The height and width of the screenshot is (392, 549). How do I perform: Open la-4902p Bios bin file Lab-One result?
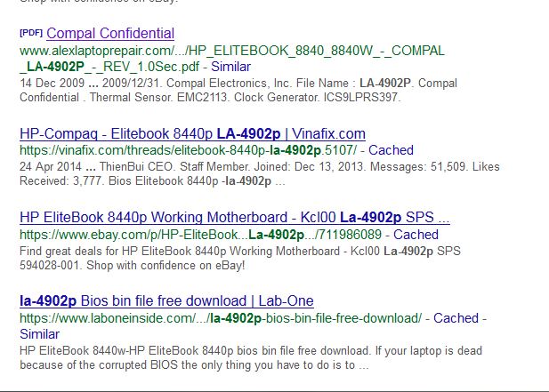166,301
